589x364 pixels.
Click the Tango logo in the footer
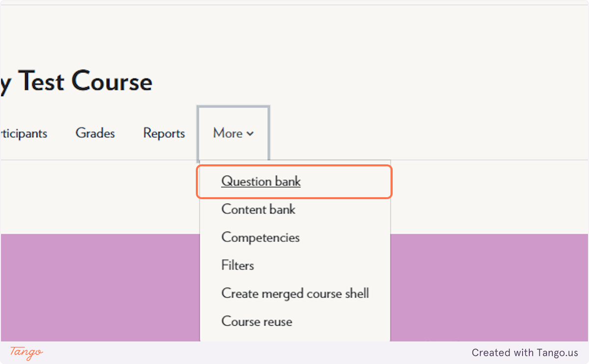27,352
